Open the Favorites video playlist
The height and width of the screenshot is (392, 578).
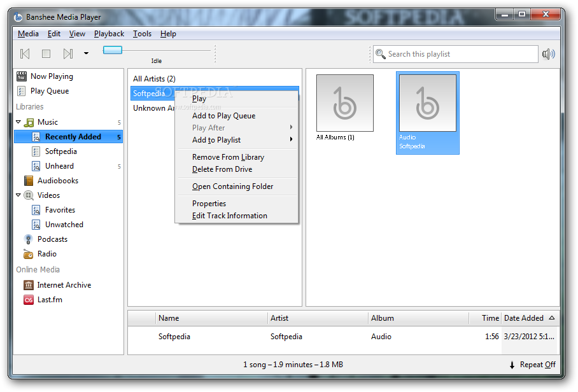60,210
